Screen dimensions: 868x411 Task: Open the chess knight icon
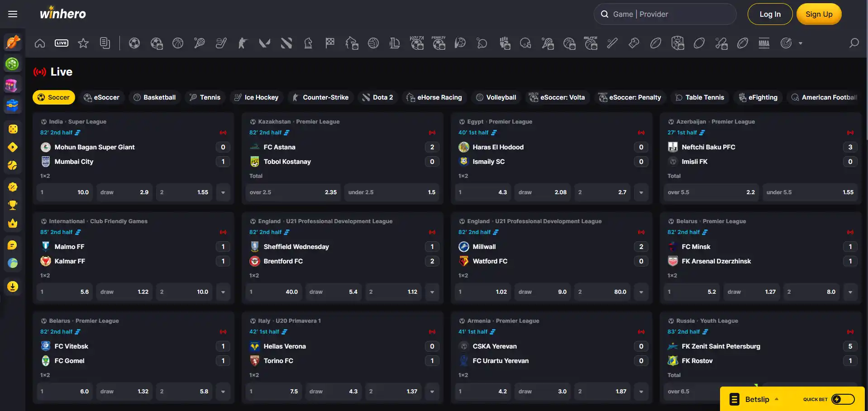coord(308,43)
